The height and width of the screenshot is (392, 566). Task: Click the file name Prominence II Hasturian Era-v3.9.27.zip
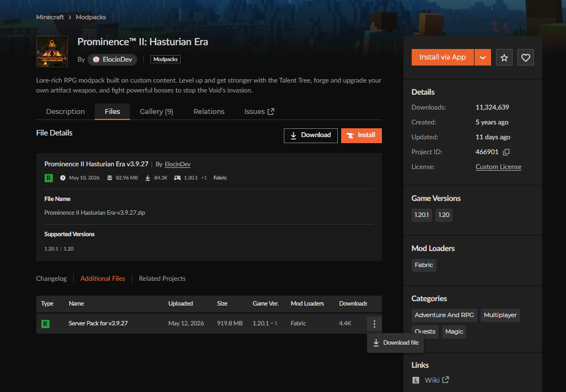point(95,213)
